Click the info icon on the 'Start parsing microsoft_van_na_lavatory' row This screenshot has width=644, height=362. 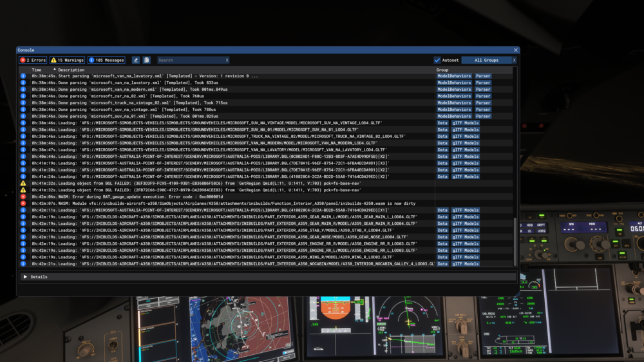pyautogui.click(x=23, y=76)
